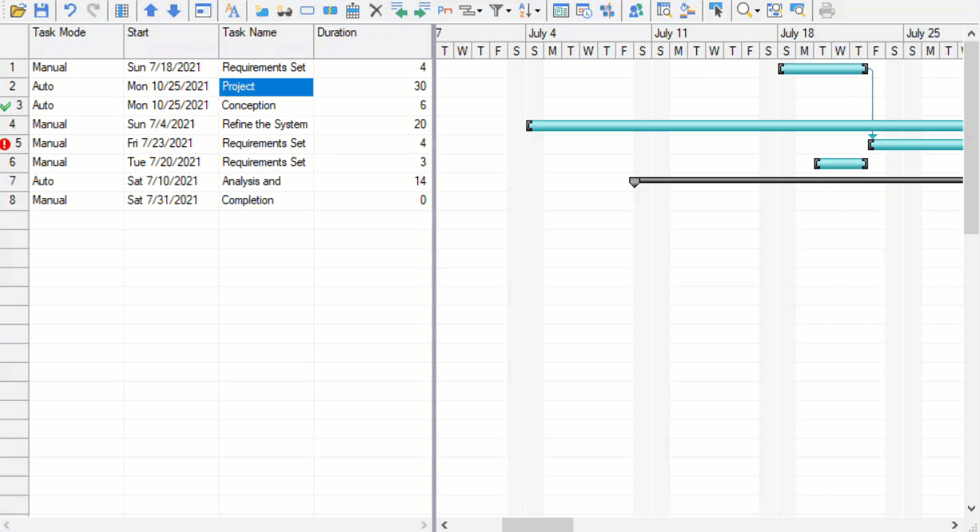Click the mouse pointer selection tool icon
The width and height of the screenshot is (980, 532).
(716, 10)
